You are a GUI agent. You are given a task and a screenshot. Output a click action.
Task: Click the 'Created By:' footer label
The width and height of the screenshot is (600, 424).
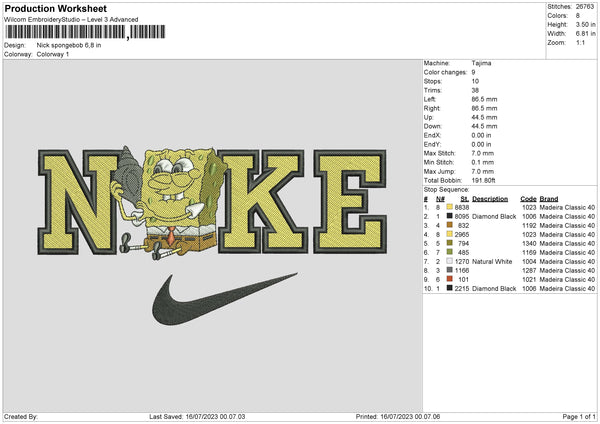pos(21,417)
